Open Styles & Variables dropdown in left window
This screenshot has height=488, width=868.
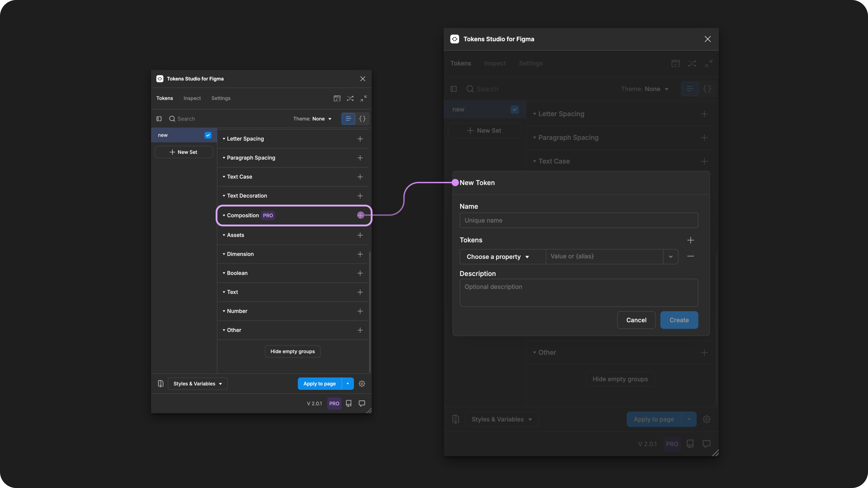[x=198, y=384]
